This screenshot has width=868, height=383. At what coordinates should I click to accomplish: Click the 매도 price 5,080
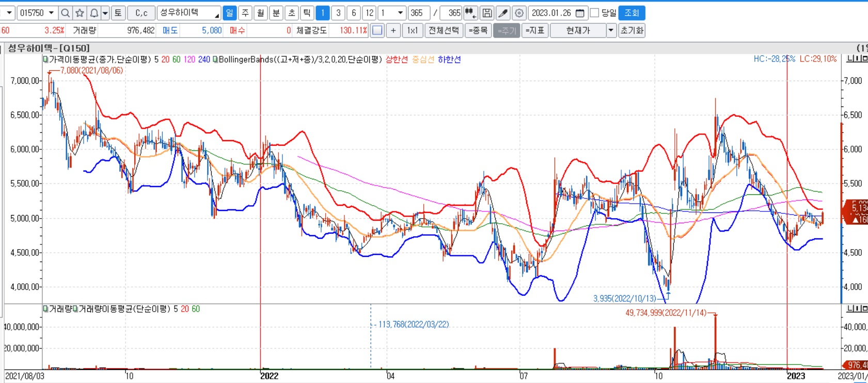[212, 30]
